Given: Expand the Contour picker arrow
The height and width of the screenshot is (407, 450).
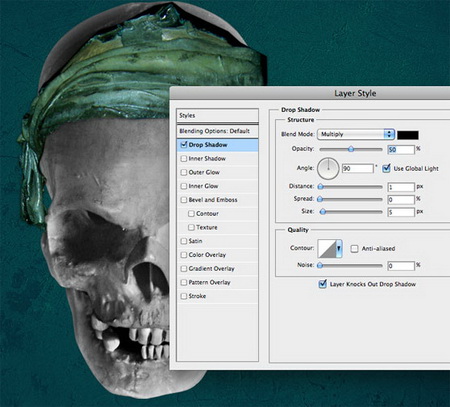Looking at the screenshot, I should click(x=339, y=249).
